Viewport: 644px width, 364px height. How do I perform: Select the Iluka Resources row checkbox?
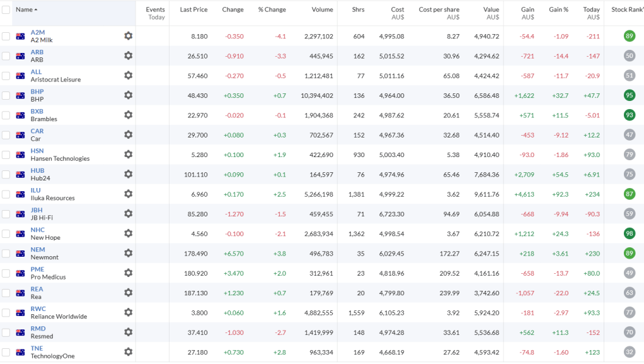point(6,194)
